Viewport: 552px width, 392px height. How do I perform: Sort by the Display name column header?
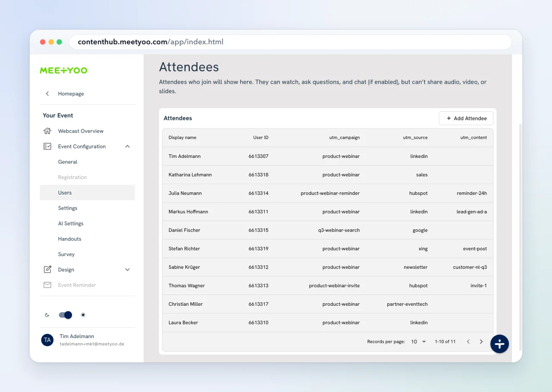(182, 138)
